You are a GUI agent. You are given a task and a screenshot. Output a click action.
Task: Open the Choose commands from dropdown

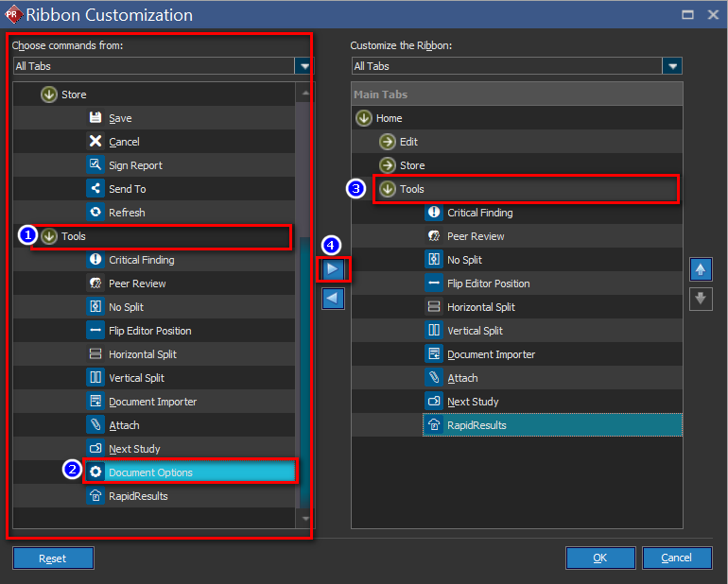tap(303, 66)
